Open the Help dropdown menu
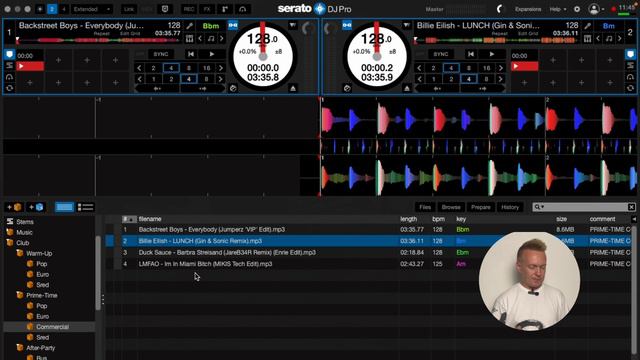This screenshot has height=360, width=640. [558, 9]
